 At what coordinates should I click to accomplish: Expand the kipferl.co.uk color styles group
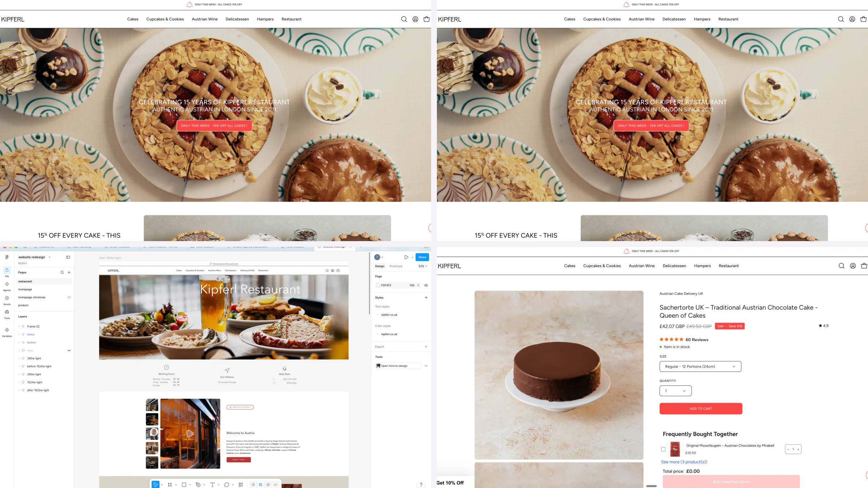click(x=378, y=334)
